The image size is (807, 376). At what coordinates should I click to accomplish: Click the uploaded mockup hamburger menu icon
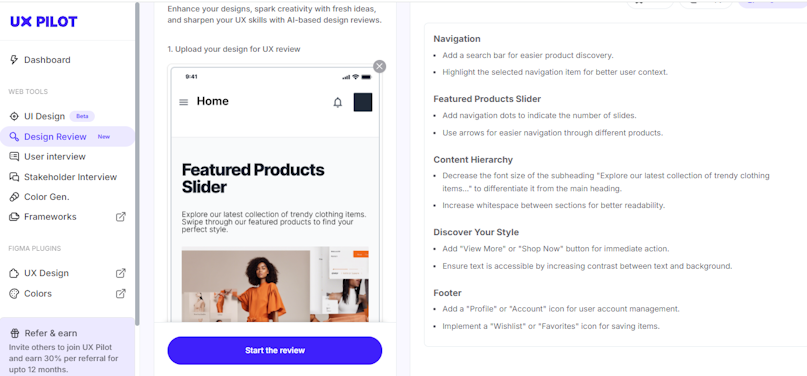tap(183, 102)
